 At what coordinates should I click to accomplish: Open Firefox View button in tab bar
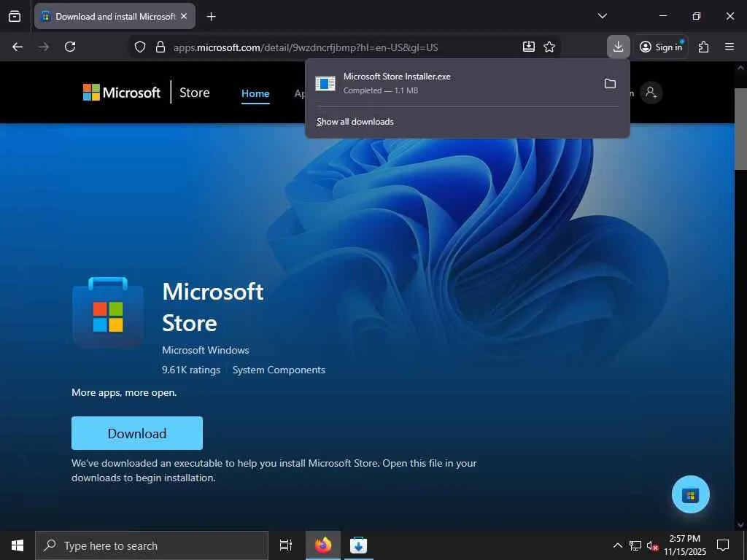15,16
